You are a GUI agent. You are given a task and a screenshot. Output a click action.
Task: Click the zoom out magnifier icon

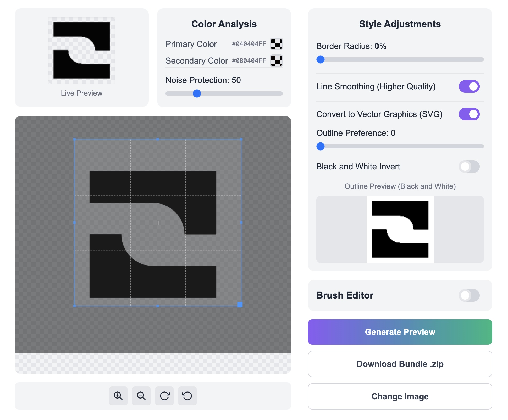point(141,396)
